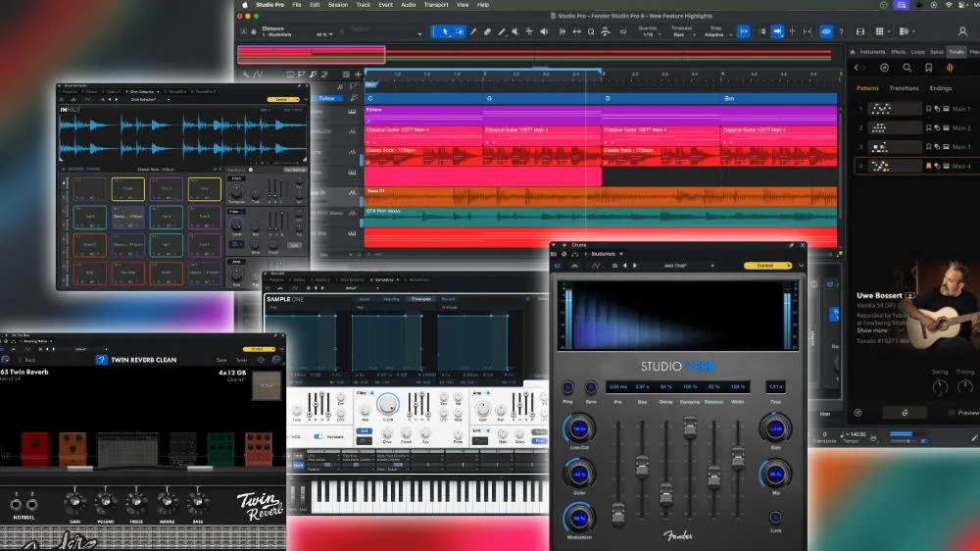Open the File menu
Screen dimensions: 980x551
coord(297,4)
